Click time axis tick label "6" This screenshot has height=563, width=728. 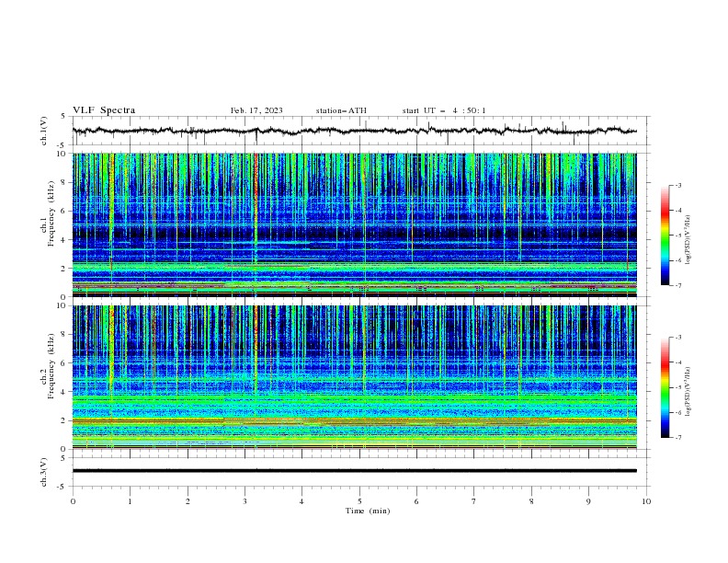pos(416,501)
